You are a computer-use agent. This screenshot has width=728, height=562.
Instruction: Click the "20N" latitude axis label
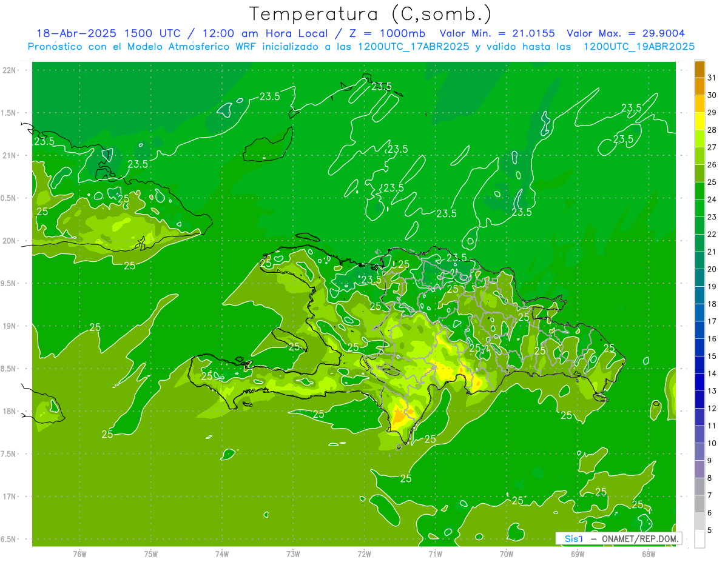click(x=8, y=241)
